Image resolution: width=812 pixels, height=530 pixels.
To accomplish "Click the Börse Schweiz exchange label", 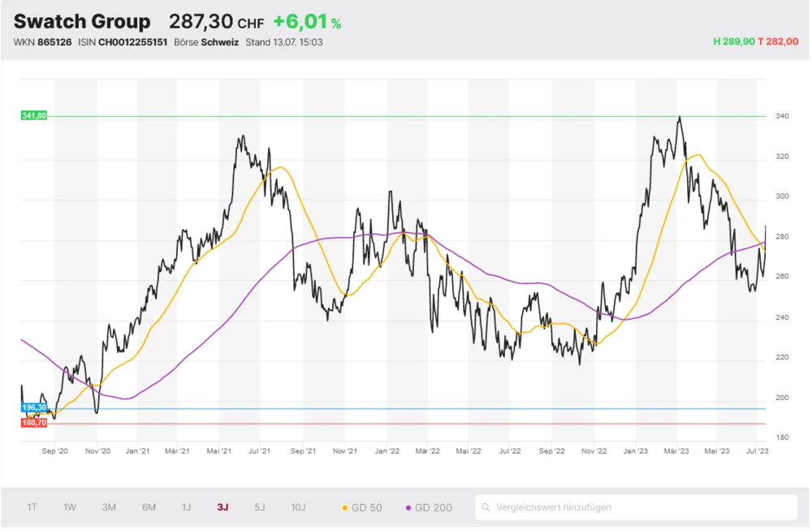I will pos(206,42).
